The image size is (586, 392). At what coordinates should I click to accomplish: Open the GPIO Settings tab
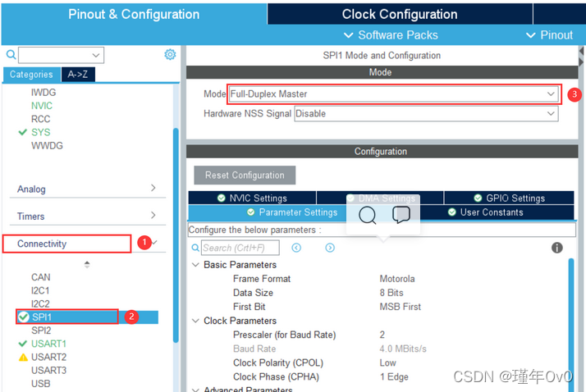pos(509,198)
